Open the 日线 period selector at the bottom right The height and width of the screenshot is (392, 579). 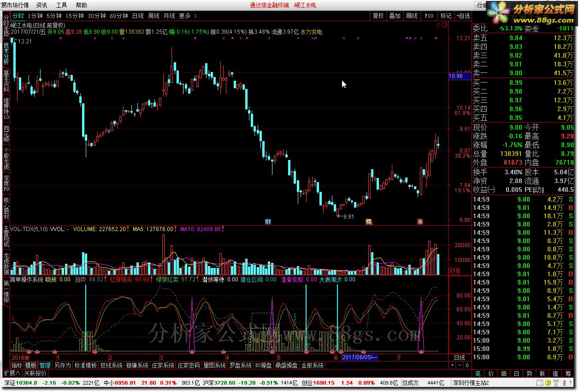(460, 357)
